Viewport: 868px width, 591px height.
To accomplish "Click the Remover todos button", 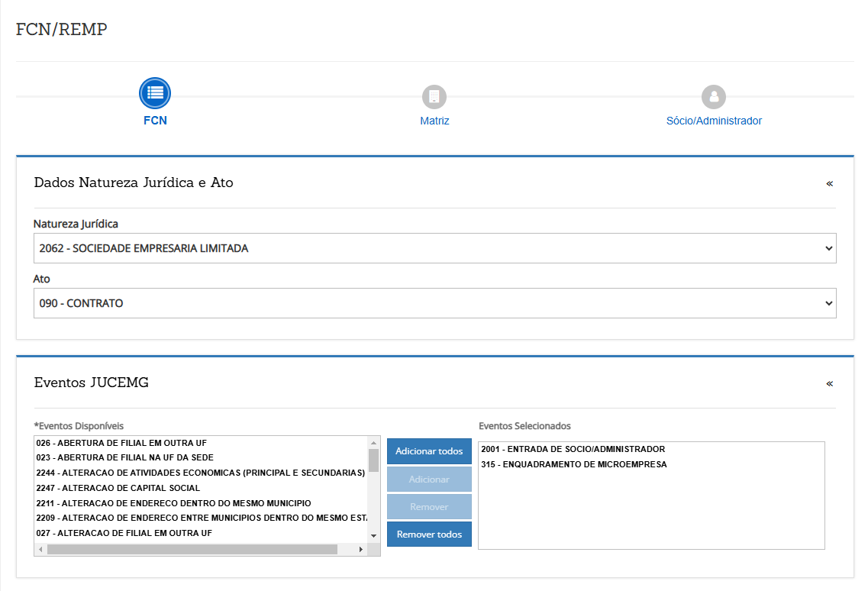I will pos(429,534).
